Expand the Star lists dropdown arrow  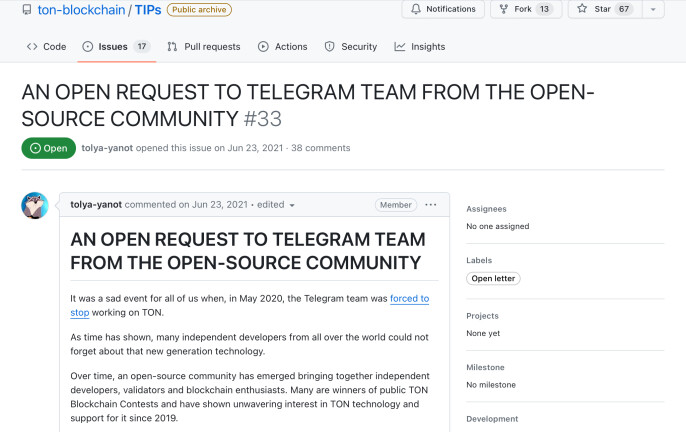(x=653, y=9)
